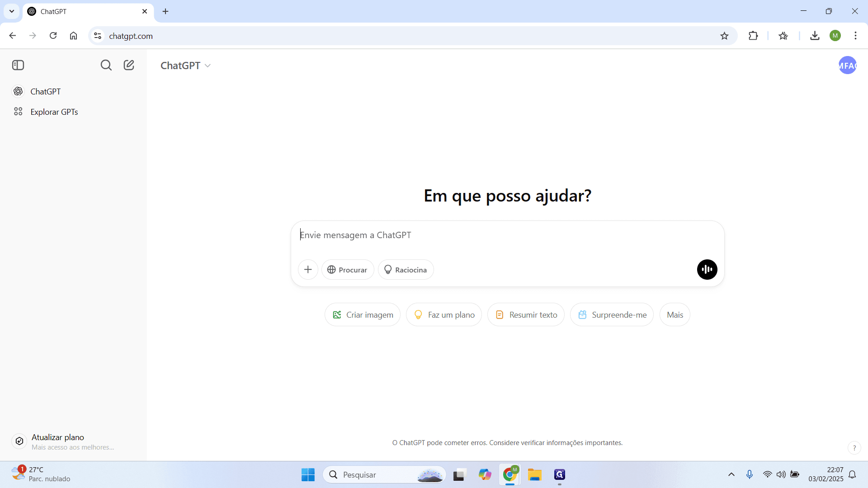Open the bookmarks list star icon

pyautogui.click(x=783, y=36)
